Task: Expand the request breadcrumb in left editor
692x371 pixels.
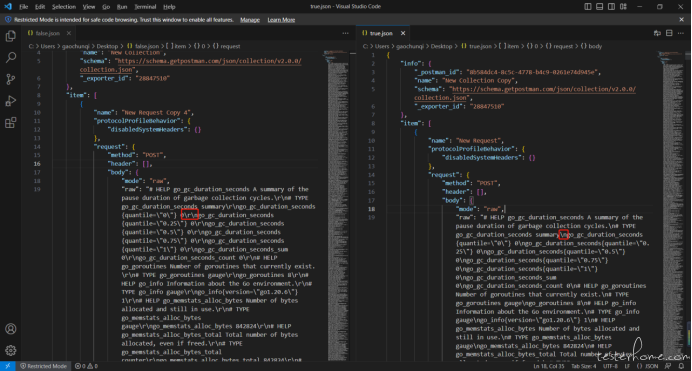Action: [226, 46]
